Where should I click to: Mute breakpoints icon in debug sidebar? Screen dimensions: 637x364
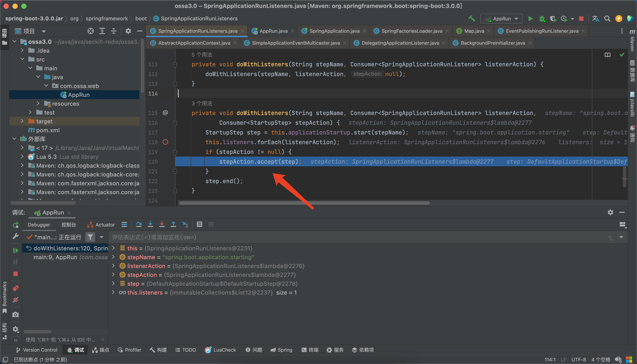tap(15, 300)
